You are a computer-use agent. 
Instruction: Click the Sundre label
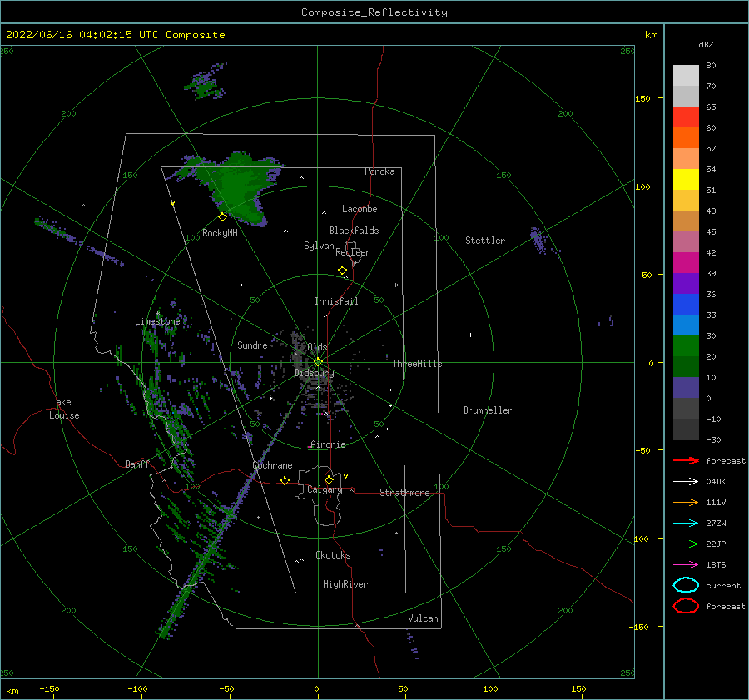pos(252,345)
